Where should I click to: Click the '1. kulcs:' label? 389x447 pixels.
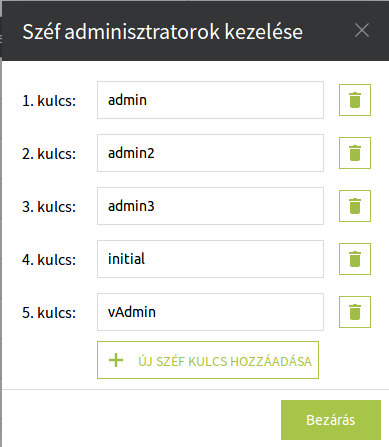(x=49, y=101)
